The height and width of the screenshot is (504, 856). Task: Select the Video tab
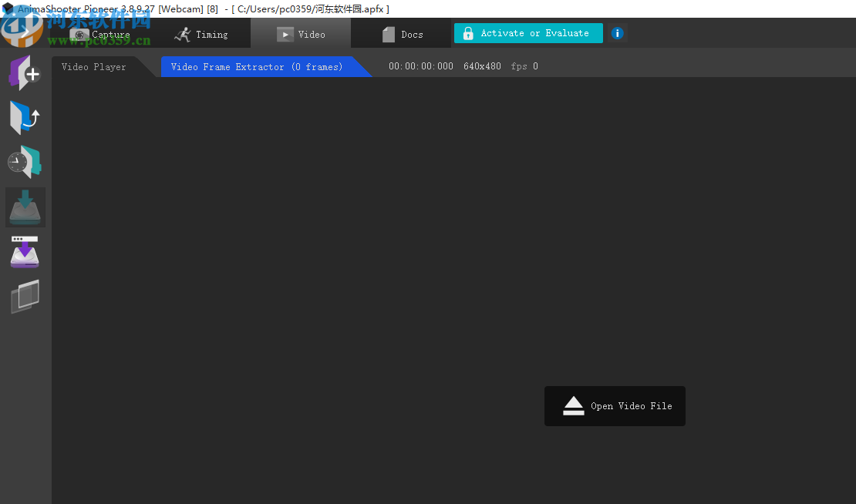[x=301, y=35]
